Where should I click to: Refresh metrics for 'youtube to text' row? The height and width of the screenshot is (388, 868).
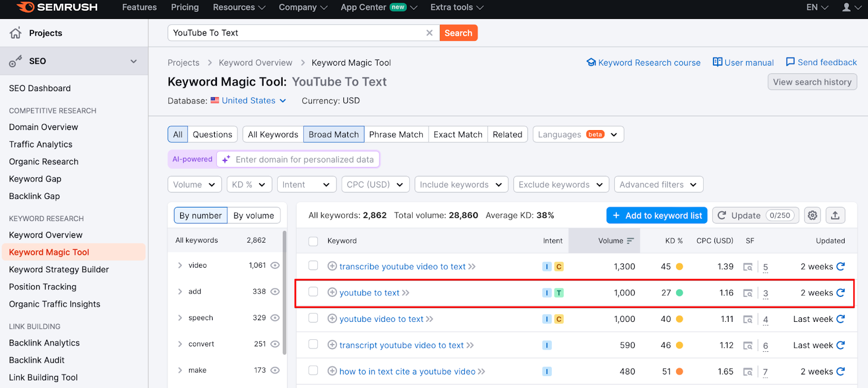click(840, 293)
